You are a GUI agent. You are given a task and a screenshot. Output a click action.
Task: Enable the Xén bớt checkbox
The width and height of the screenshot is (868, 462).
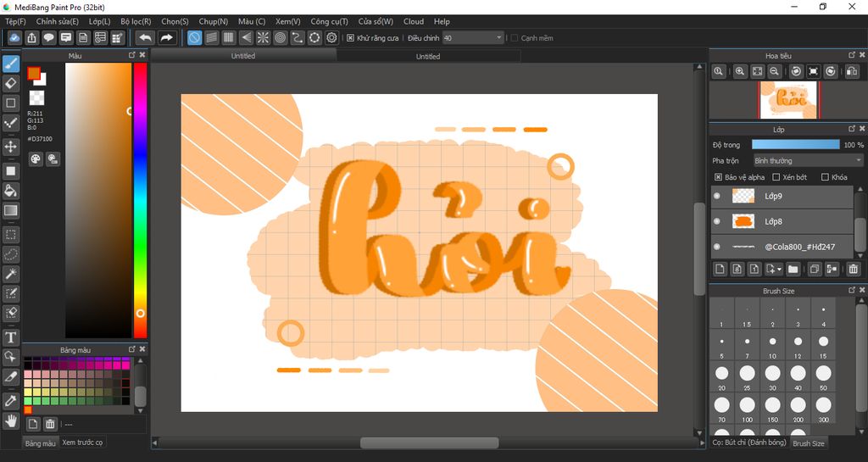click(x=776, y=177)
